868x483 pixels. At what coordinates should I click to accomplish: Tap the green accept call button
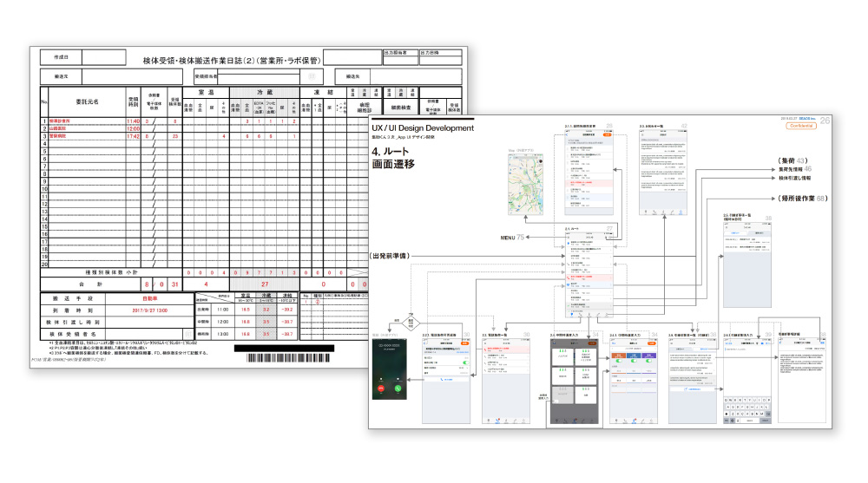pos(398,389)
